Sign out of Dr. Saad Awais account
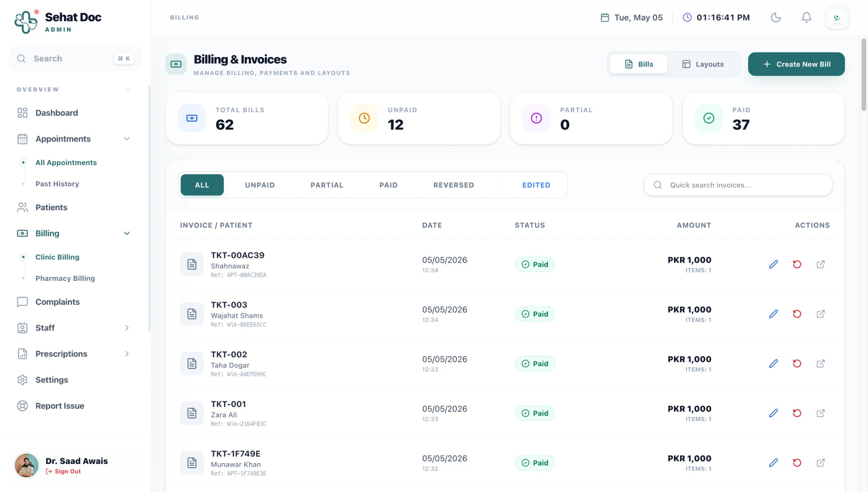 [x=63, y=471]
